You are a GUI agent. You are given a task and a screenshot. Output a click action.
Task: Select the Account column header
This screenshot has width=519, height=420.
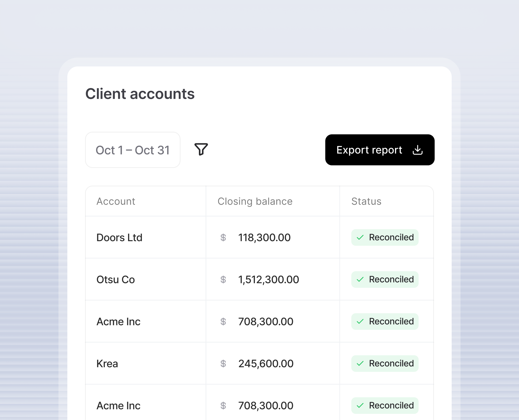[116, 201]
